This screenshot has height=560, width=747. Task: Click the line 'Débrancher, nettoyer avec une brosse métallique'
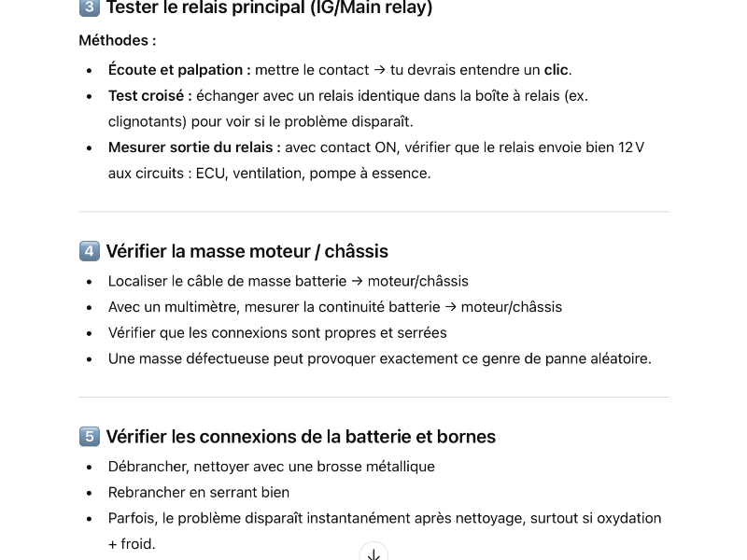click(x=272, y=466)
